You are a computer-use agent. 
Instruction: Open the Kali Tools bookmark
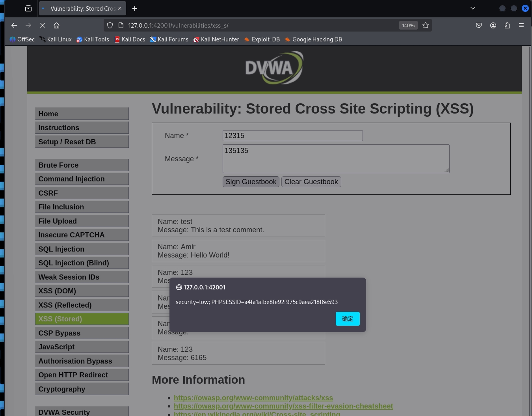click(x=93, y=39)
